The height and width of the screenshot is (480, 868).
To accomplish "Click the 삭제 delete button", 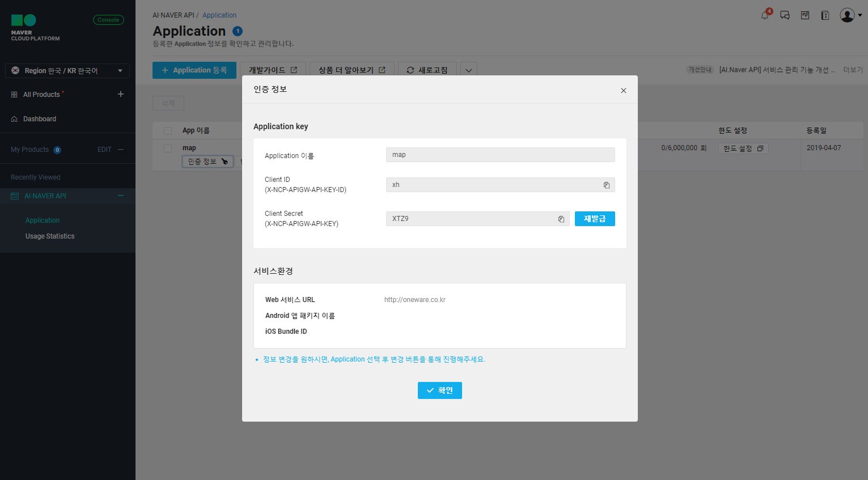I will click(x=168, y=103).
